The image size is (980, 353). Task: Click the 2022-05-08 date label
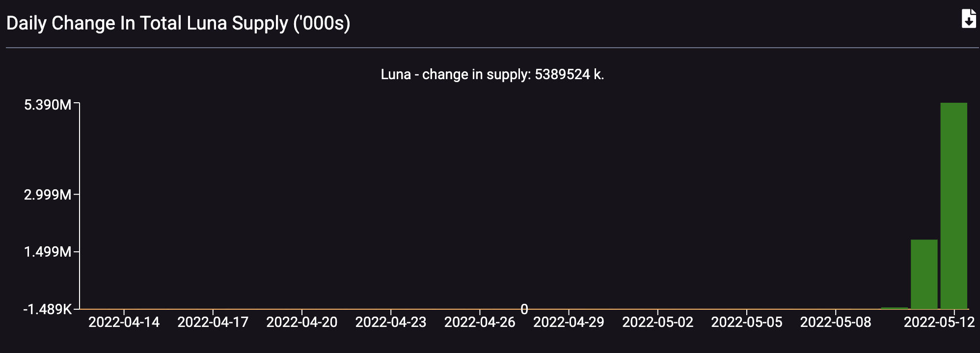pos(836,322)
